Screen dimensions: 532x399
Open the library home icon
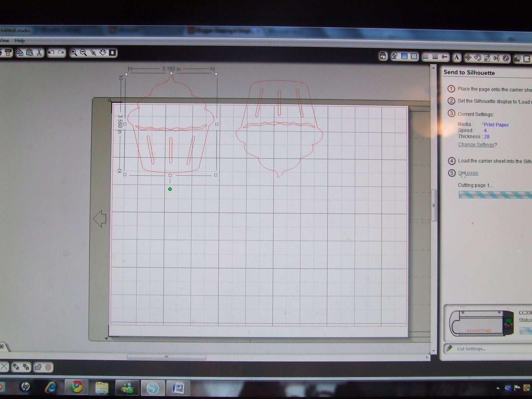(x=383, y=56)
